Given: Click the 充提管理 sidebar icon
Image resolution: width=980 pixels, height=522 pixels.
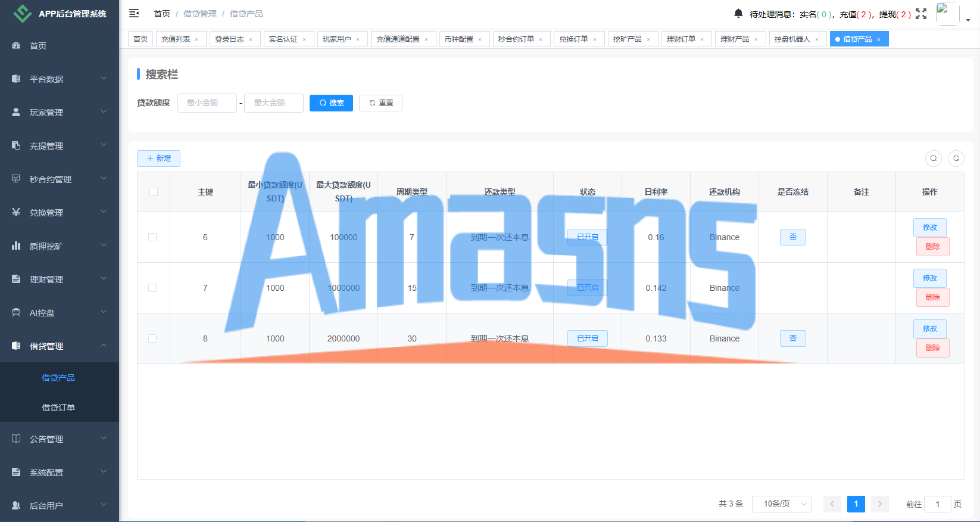Looking at the screenshot, I should point(16,145).
